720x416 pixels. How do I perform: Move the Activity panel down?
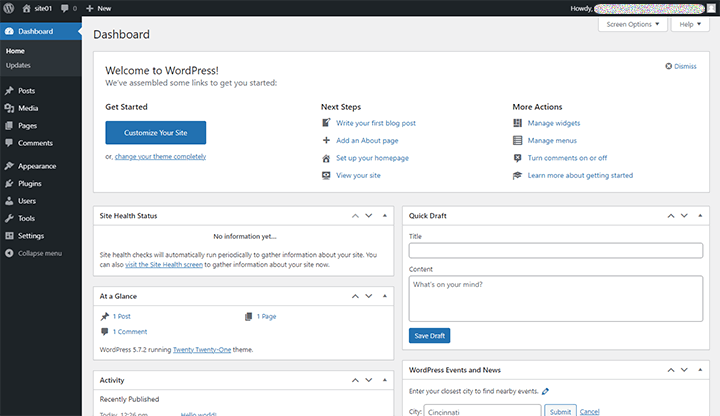pos(369,380)
